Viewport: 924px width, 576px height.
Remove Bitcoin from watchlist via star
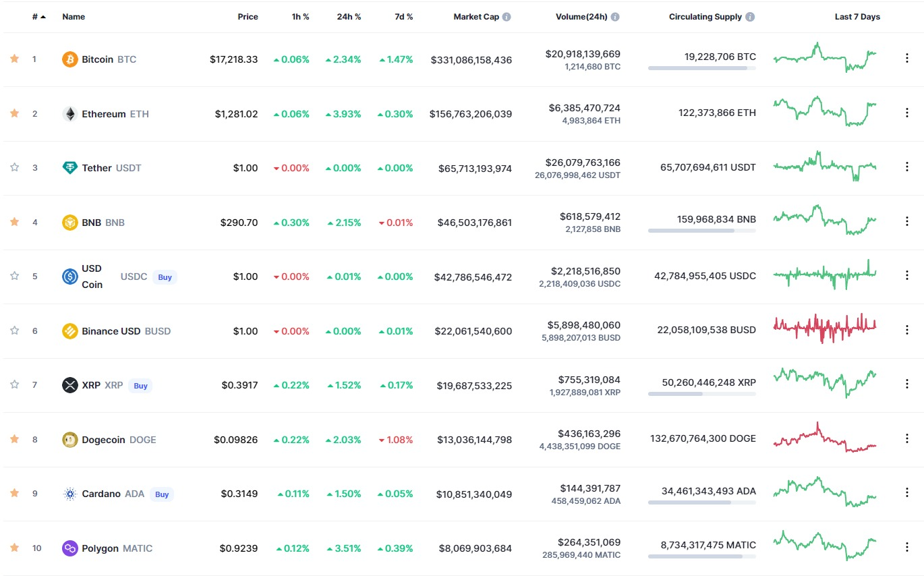[14, 59]
